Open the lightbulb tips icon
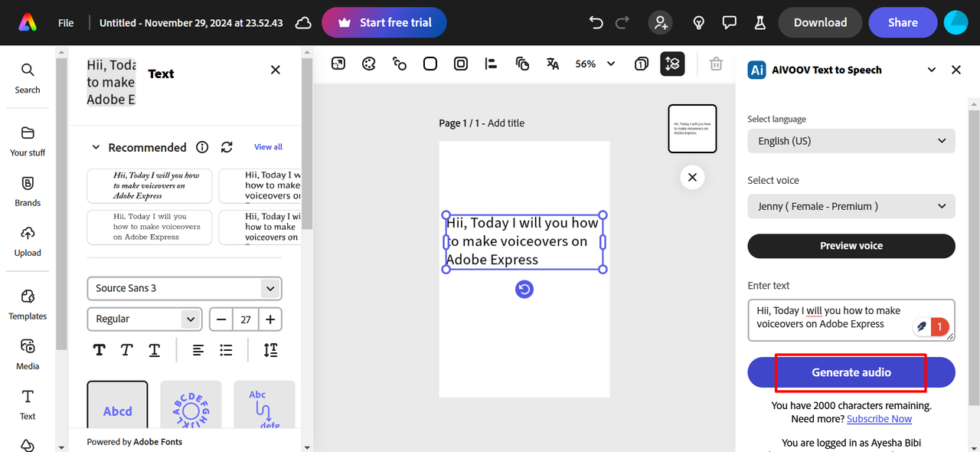The width and height of the screenshot is (980, 452). coord(698,22)
